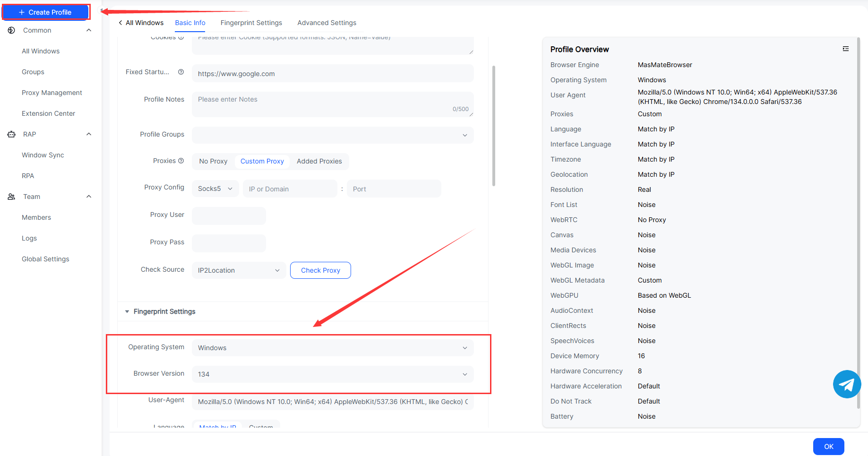Open the Browser Version dropdown
The width and height of the screenshot is (868, 456).
332,374
